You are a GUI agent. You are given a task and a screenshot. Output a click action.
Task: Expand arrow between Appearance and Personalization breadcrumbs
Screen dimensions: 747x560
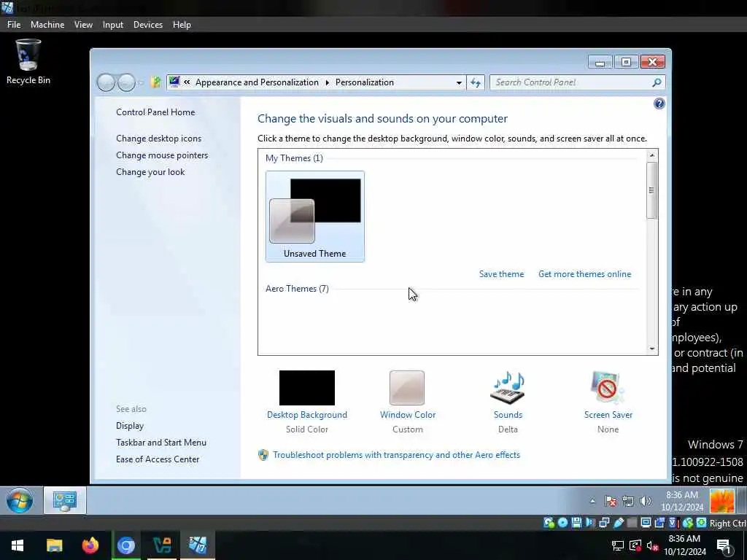point(328,82)
